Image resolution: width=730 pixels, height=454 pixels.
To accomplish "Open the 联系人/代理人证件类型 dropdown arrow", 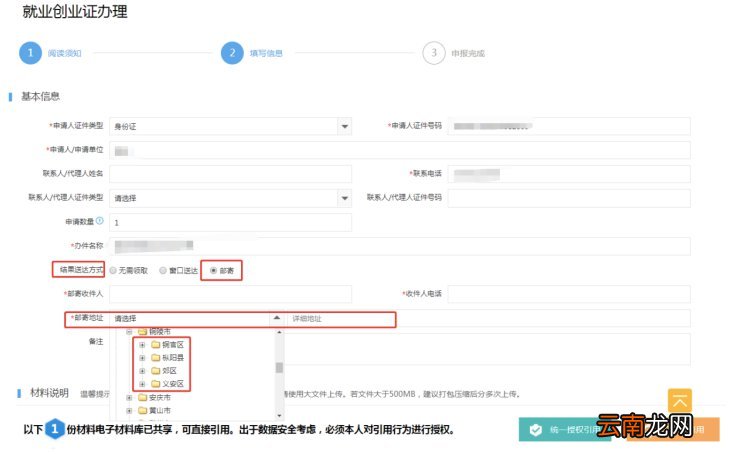I will [x=345, y=198].
